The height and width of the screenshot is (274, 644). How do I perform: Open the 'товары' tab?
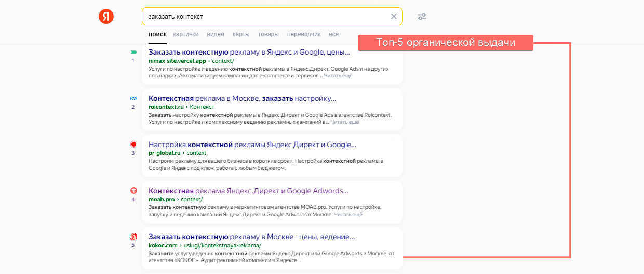coord(269,34)
